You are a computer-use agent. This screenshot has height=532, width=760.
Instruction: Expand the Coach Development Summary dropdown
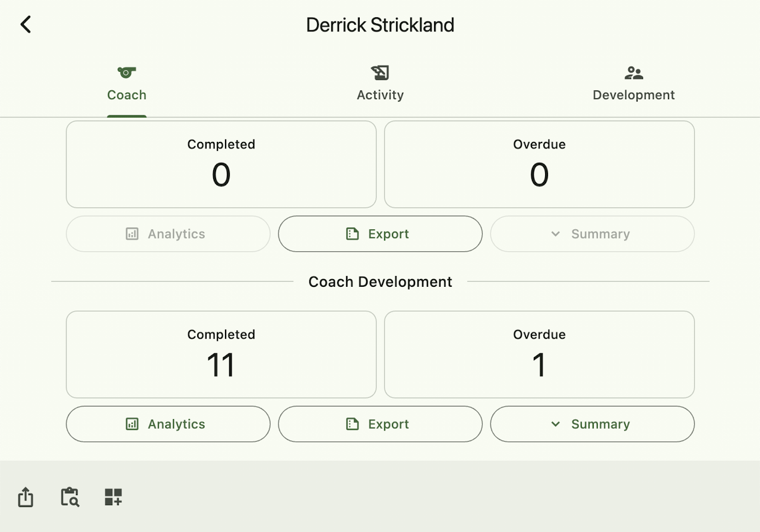coord(592,424)
